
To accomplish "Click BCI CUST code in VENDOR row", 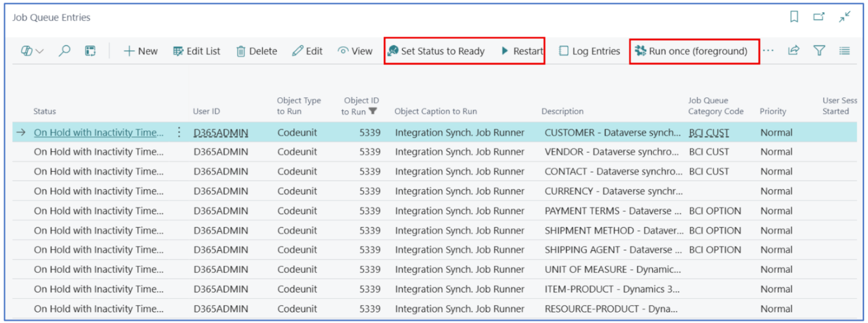I will pyautogui.click(x=709, y=152).
